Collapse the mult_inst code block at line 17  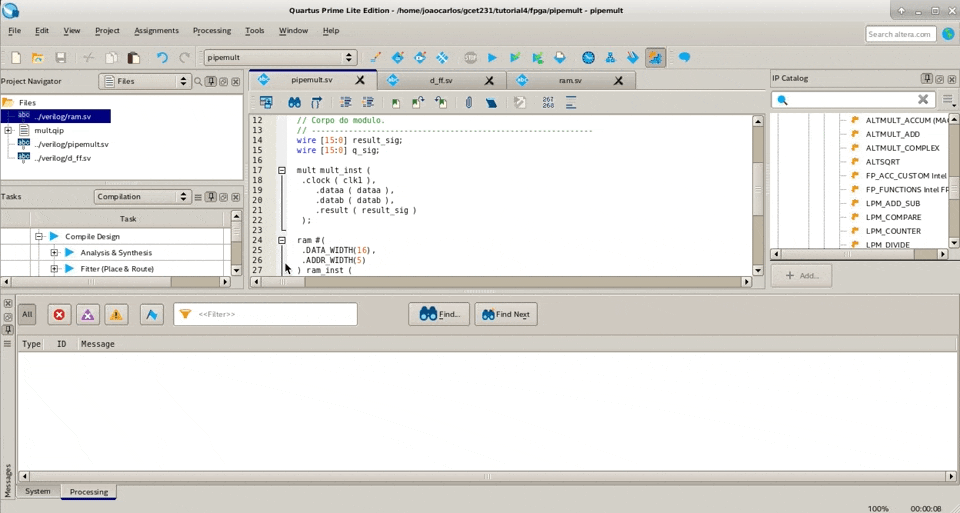[282, 170]
